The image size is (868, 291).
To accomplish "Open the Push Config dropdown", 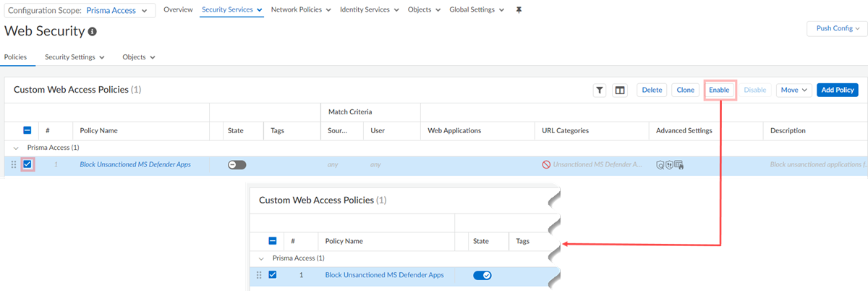I will pyautogui.click(x=837, y=28).
